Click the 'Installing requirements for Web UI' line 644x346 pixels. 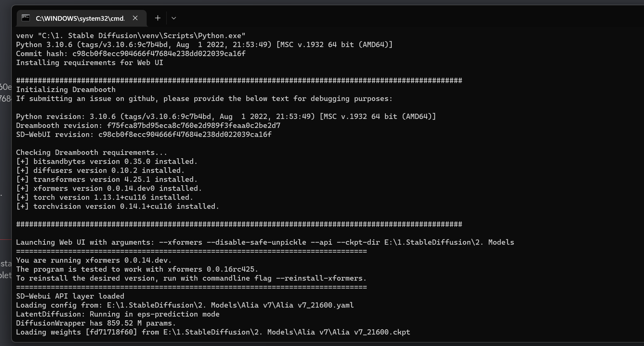(90, 63)
